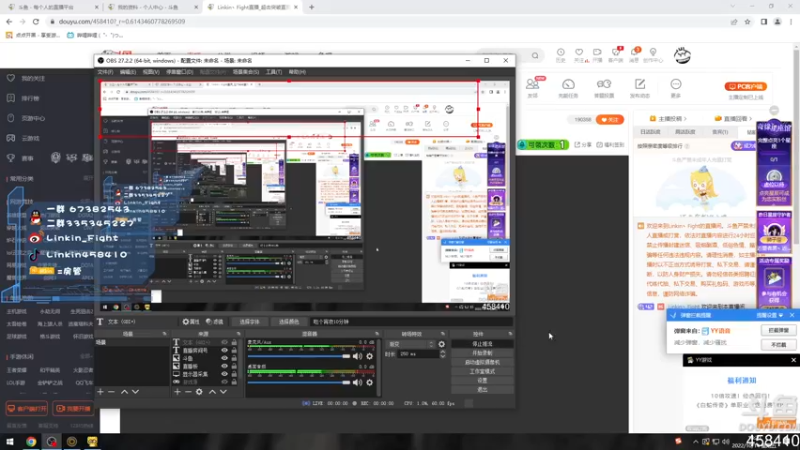Expand the 直播回看 chevron link
The height and width of the screenshot is (450, 800).
751,118
